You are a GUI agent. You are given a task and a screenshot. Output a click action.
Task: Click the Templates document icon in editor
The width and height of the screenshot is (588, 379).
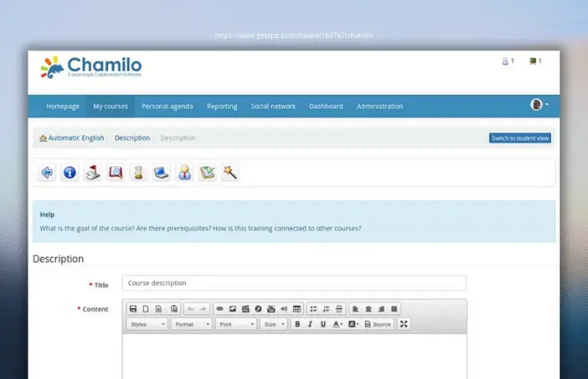(x=158, y=309)
